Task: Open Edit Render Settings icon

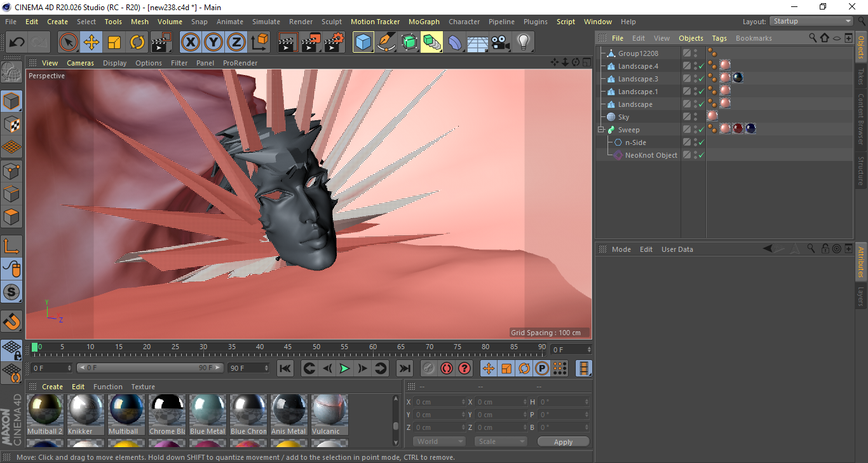Action: [x=334, y=43]
